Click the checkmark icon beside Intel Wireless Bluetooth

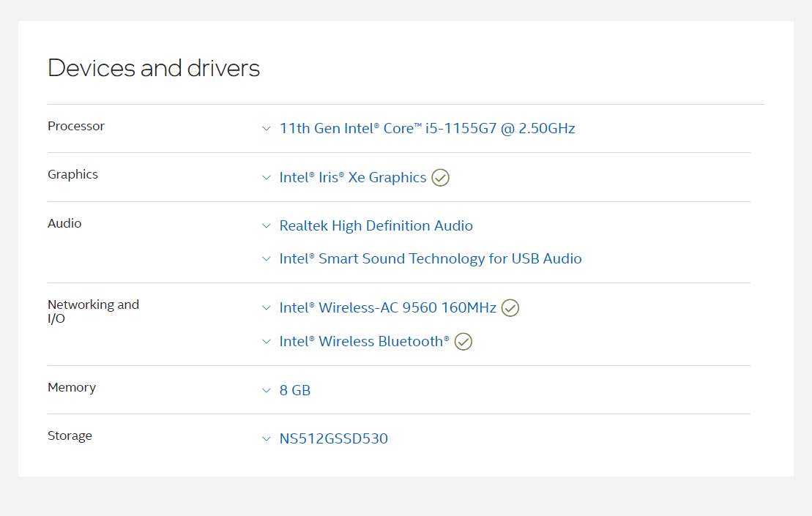(x=463, y=342)
